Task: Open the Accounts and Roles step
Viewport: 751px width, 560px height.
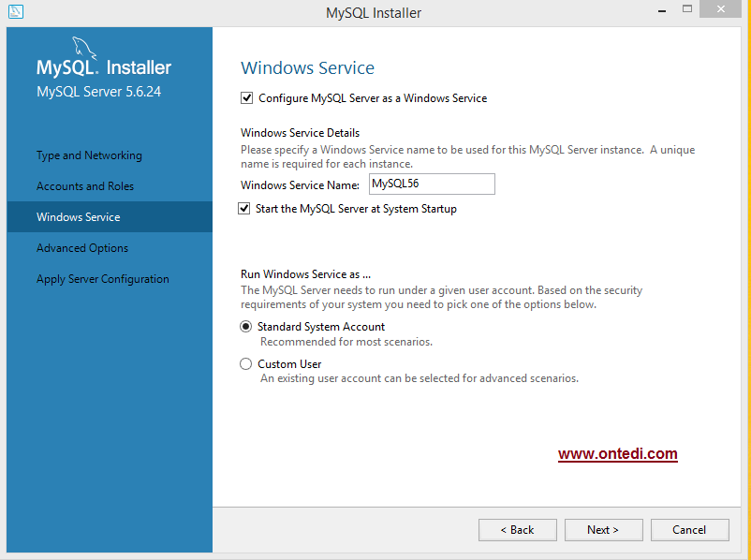Action: pos(85,186)
